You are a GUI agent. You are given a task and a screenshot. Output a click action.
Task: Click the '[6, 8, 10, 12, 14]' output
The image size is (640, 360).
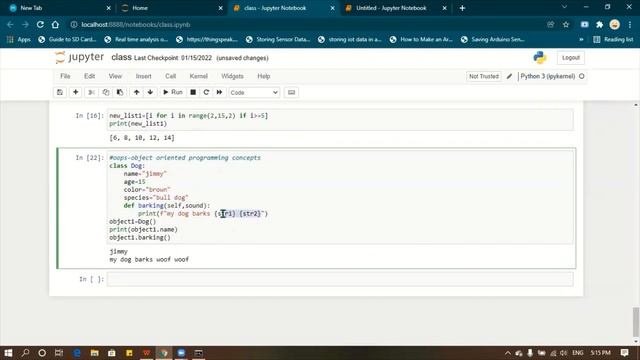[x=142, y=138]
